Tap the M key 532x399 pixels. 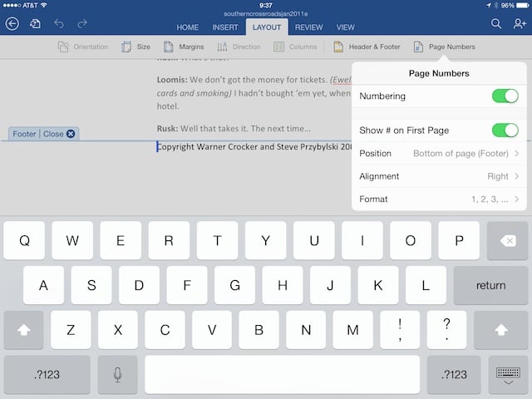click(x=352, y=330)
